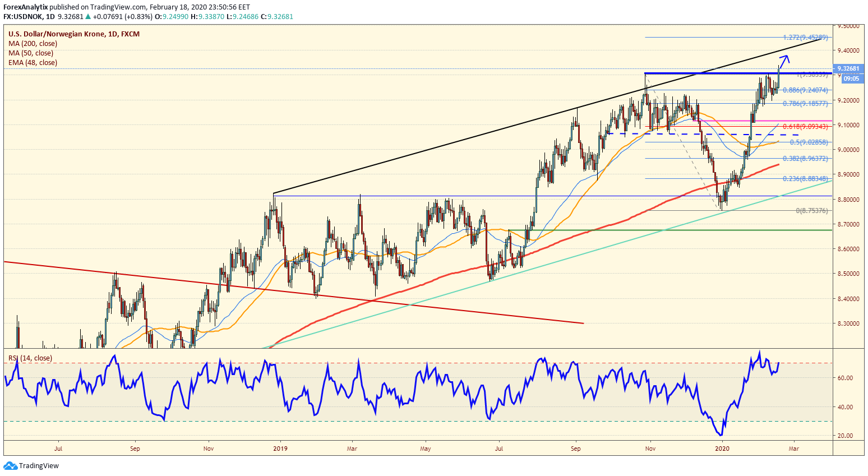Click the 0.5(9.02858) Fibonacci level label
This screenshot has width=868, height=476.
809,142
